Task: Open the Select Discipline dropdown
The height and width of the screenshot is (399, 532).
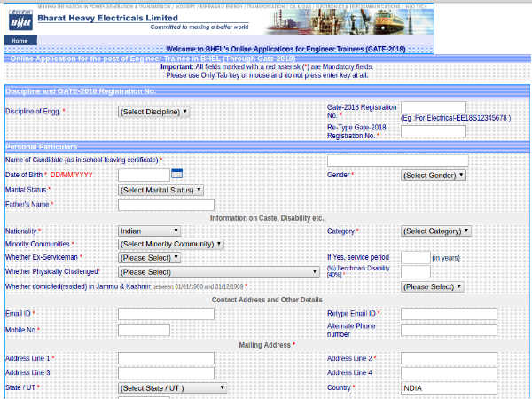Action: coord(153,112)
